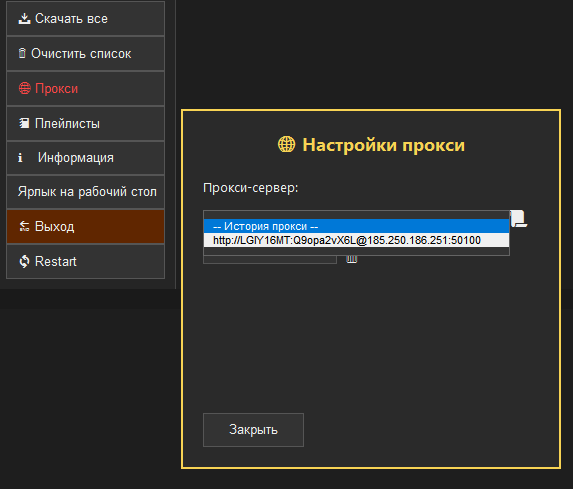573x489 pixels.
Task: Click the proxy-server input field
Action: click(x=356, y=215)
